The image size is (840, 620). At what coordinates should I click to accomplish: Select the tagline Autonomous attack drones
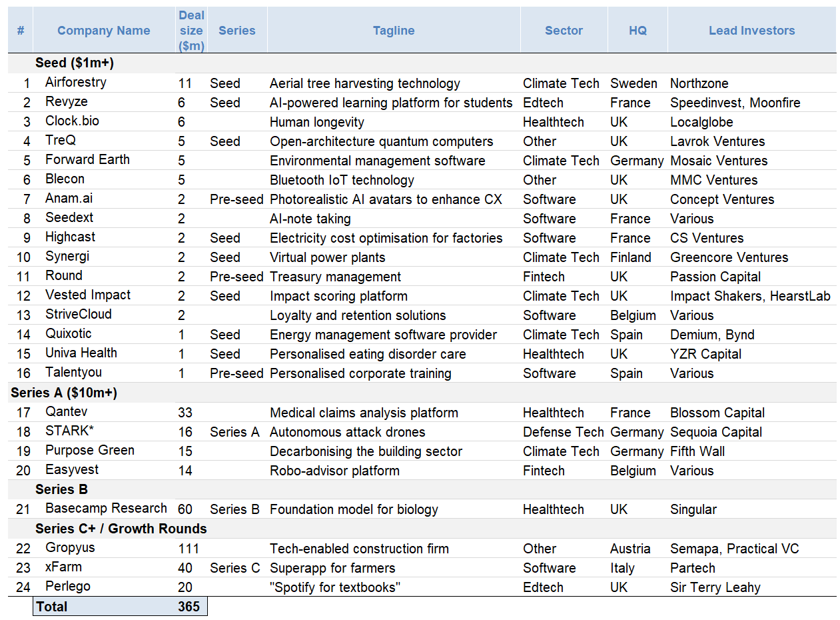[x=348, y=432]
